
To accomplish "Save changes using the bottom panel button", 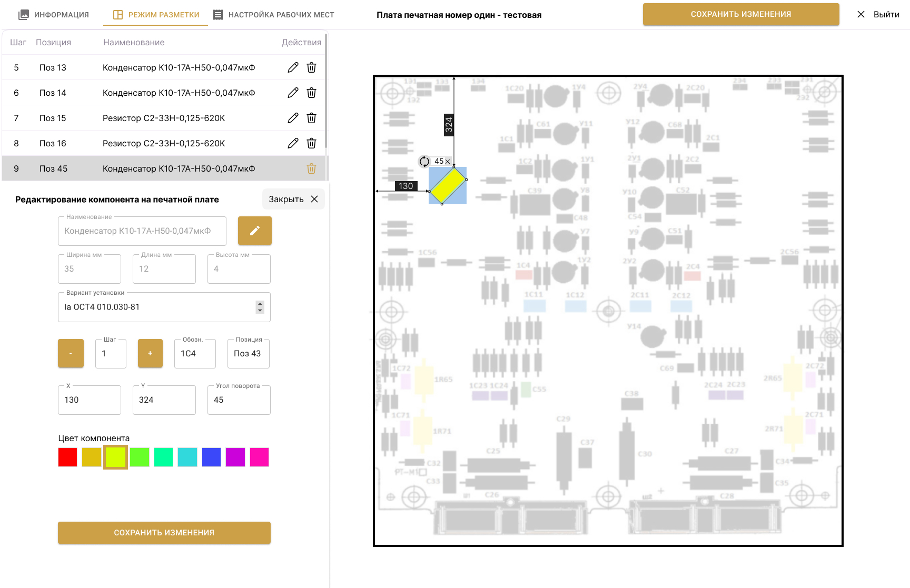I will 164,533.
